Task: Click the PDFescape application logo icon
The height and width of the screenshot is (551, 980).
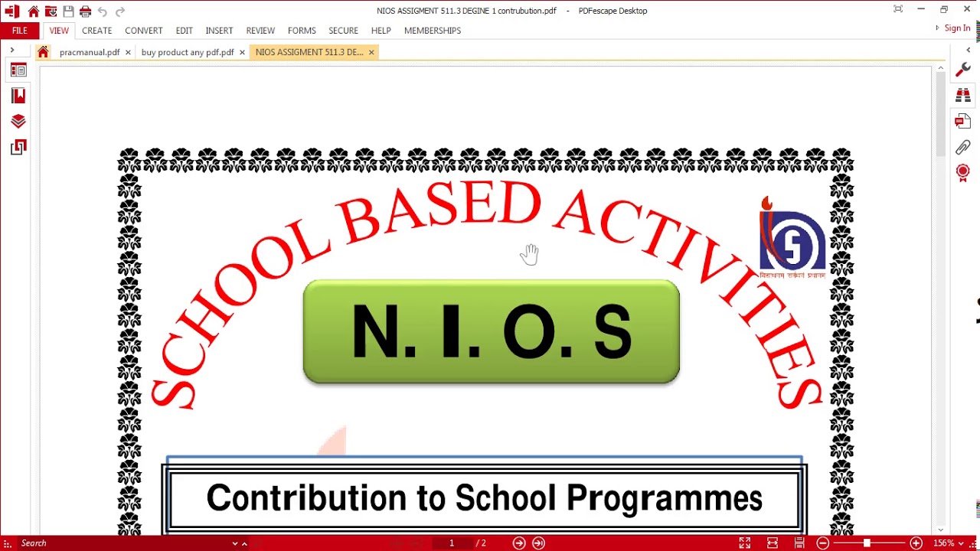Action: pos(12,11)
